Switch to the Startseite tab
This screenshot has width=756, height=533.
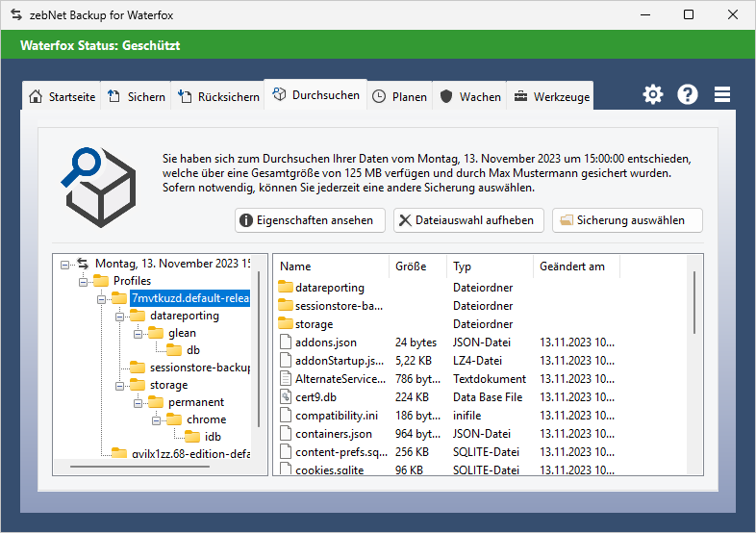pos(62,96)
